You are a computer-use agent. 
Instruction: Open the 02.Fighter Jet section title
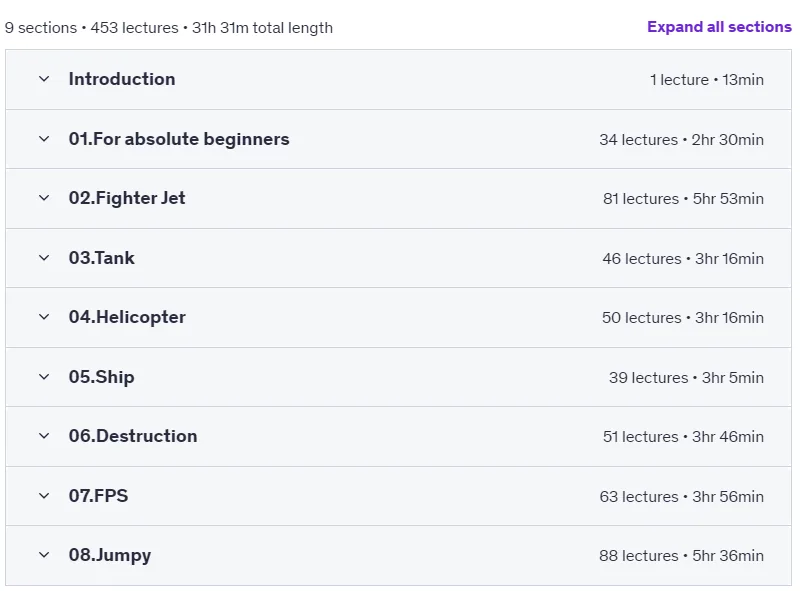127,198
